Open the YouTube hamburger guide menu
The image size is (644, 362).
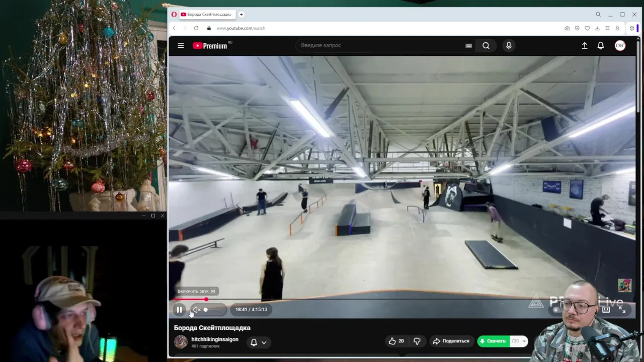pyautogui.click(x=181, y=46)
